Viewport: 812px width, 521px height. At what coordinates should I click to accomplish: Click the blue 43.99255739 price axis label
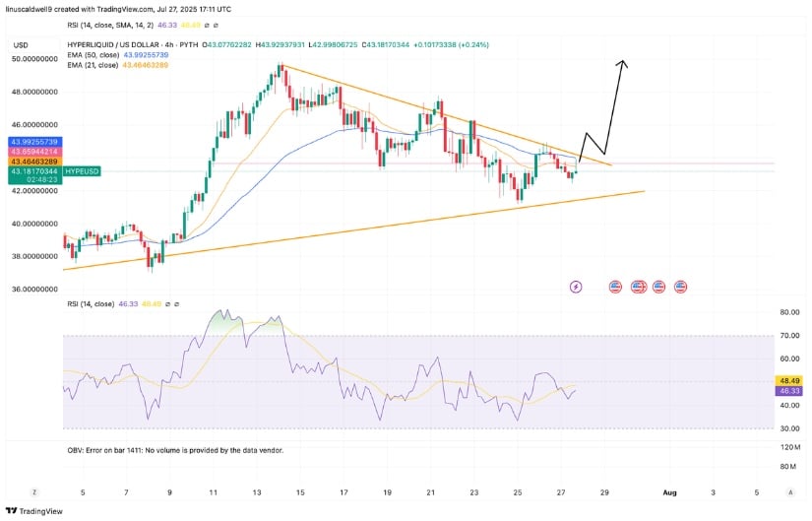coord(34,142)
